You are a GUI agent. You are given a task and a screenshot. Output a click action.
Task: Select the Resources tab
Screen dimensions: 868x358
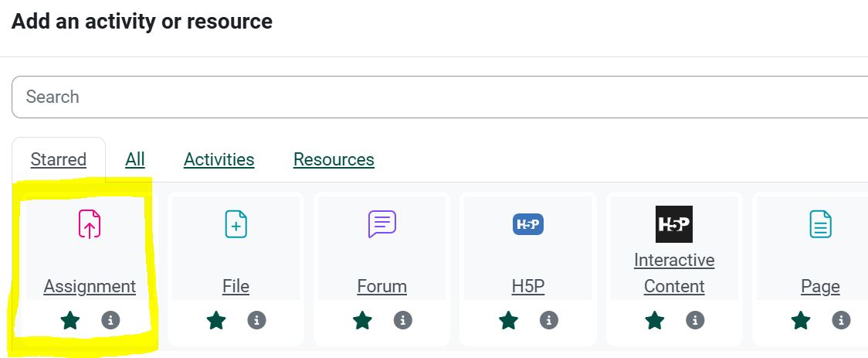334,160
